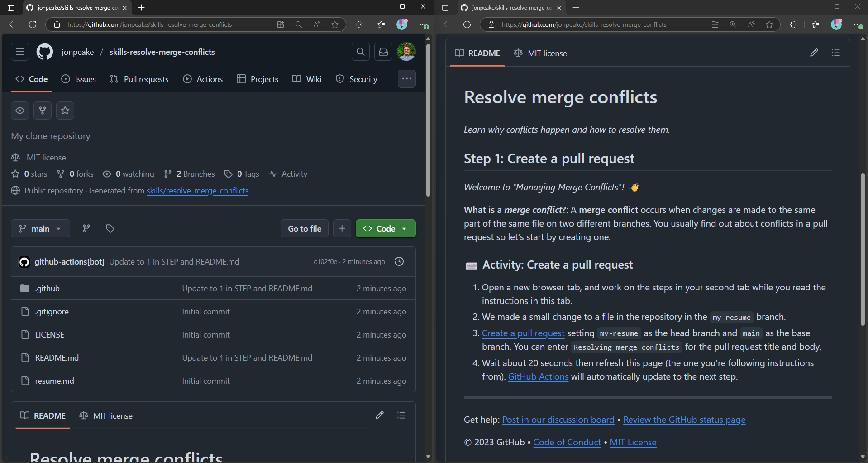This screenshot has width=868, height=463.
Task: Switch to the Code tab
Action: point(32,79)
